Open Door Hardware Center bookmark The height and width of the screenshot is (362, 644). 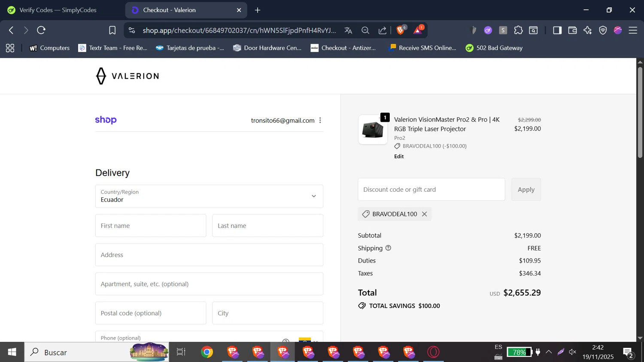point(267,48)
